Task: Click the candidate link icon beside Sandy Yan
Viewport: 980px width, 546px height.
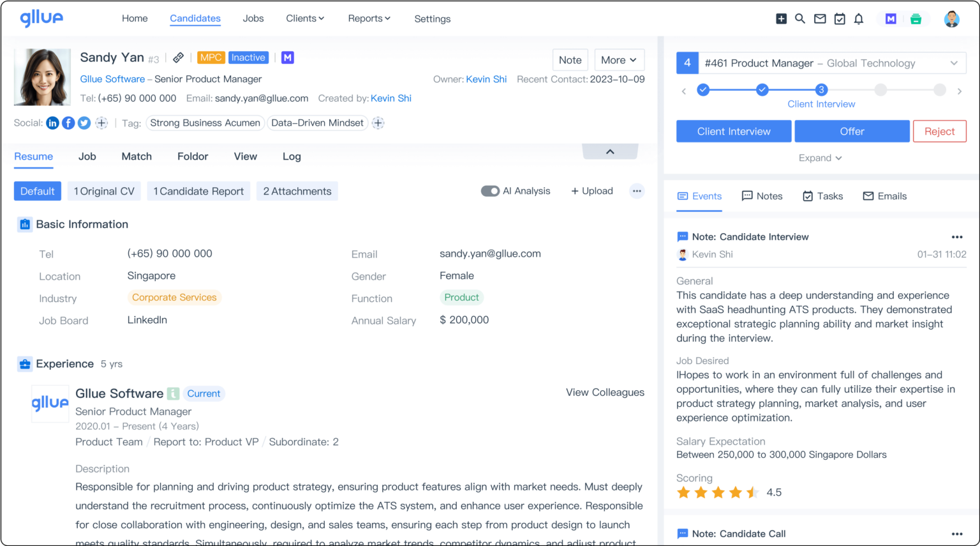Action: pyautogui.click(x=178, y=57)
